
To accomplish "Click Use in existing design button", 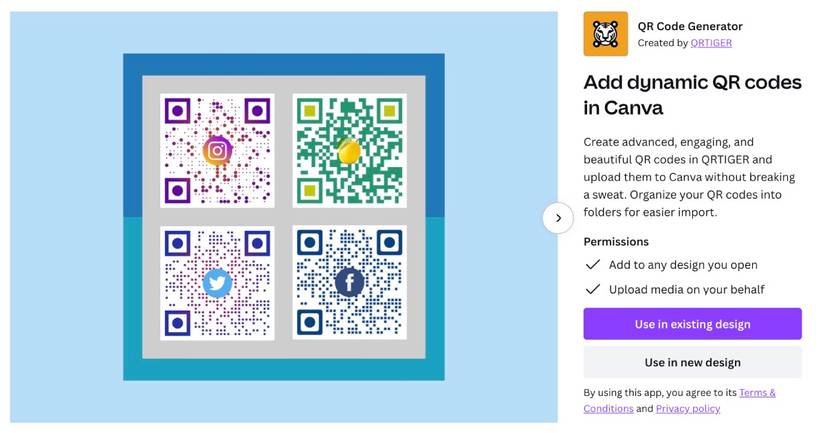I will tap(692, 324).
